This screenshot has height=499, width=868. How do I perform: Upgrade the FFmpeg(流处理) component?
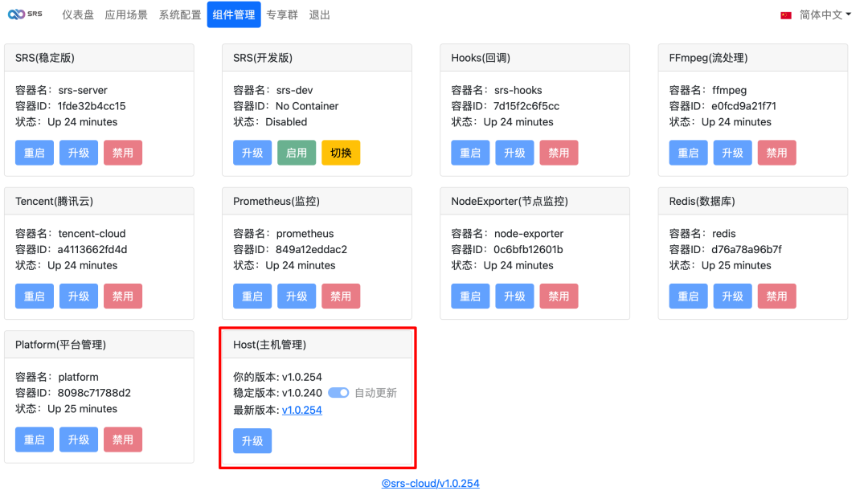[x=733, y=153]
